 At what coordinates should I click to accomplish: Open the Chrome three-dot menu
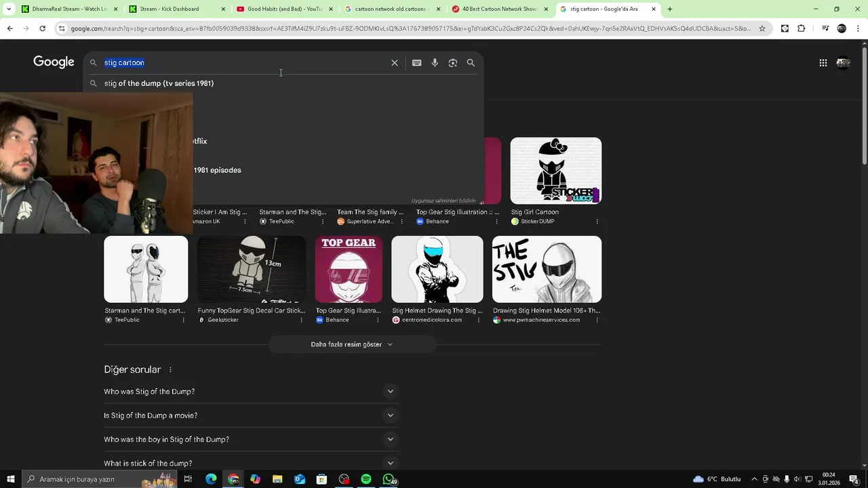tap(859, 28)
